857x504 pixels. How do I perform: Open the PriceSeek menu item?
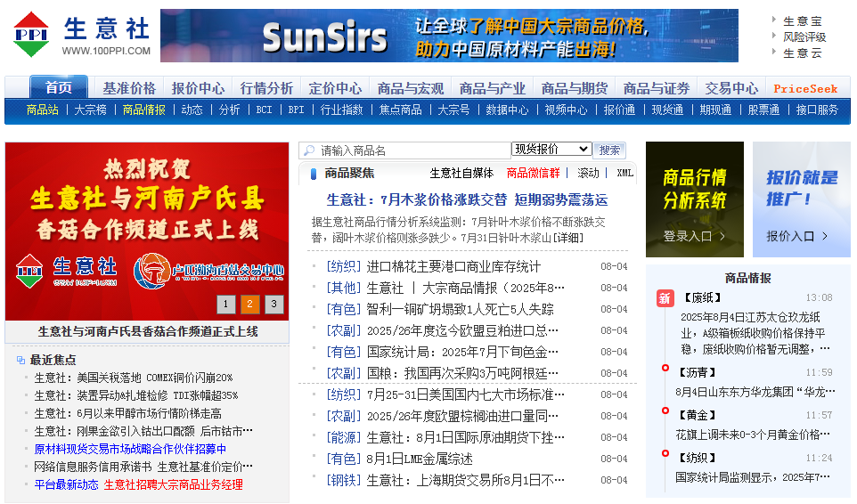[x=805, y=88]
